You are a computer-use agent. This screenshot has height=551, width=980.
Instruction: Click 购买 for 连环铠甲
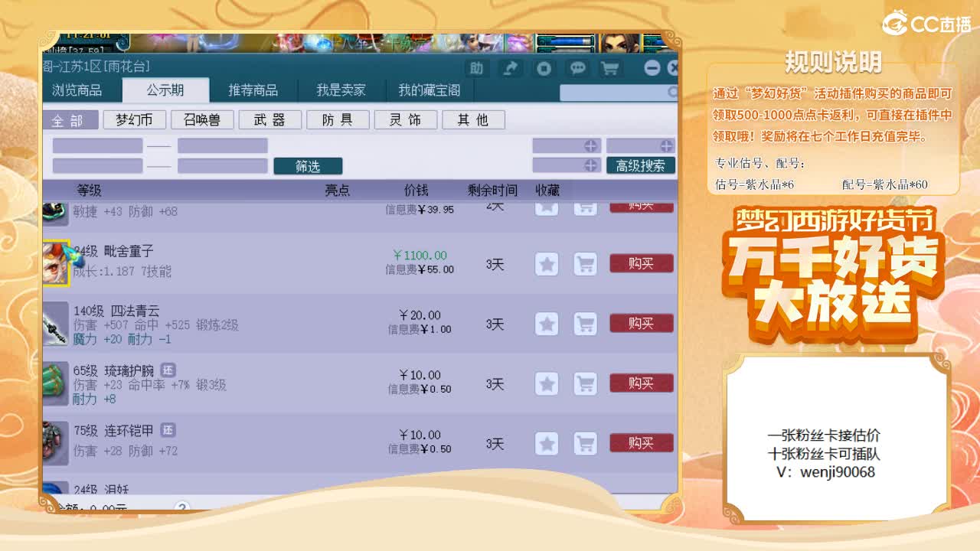[642, 443]
